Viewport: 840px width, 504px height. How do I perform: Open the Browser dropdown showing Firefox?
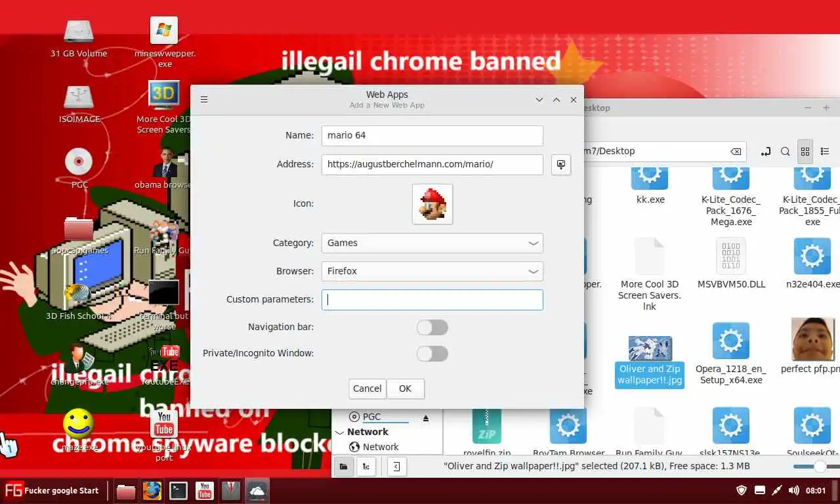(x=432, y=271)
